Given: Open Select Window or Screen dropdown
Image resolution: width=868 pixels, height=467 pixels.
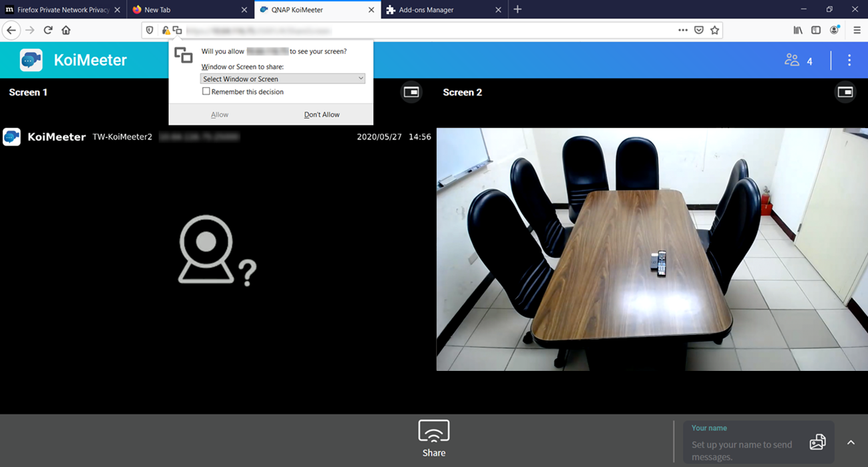Looking at the screenshot, I should 282,79.
